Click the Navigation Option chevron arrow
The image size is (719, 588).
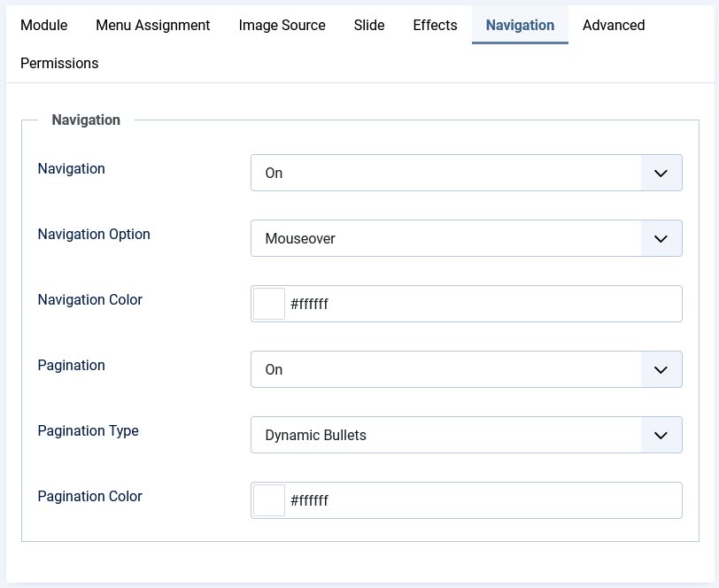pos(661,238)
